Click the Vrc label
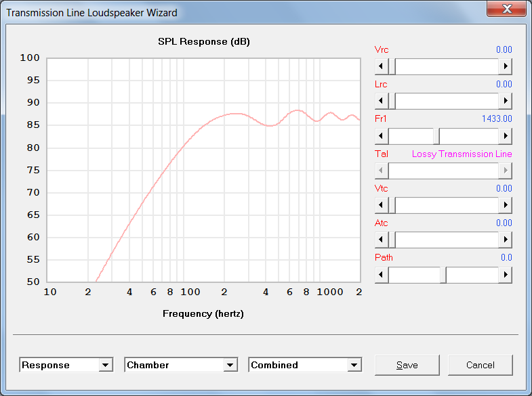 click(x=382, y=49)
